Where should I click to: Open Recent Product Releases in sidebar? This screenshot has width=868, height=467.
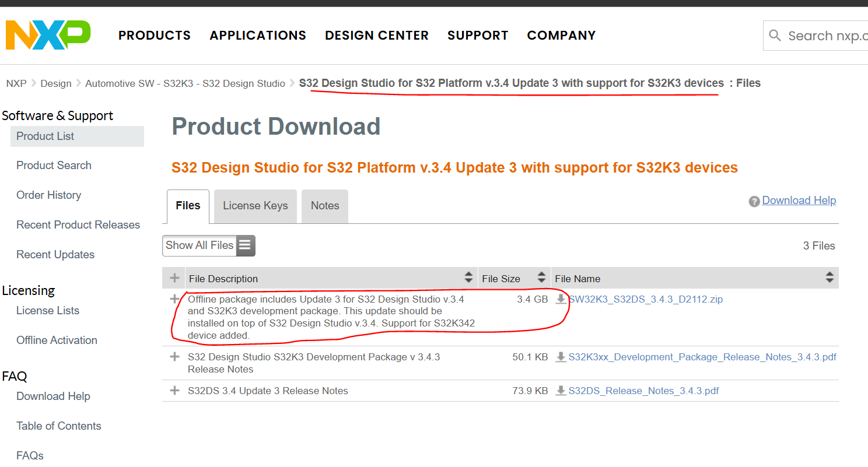pyautogui.click(x=78, y=225)
